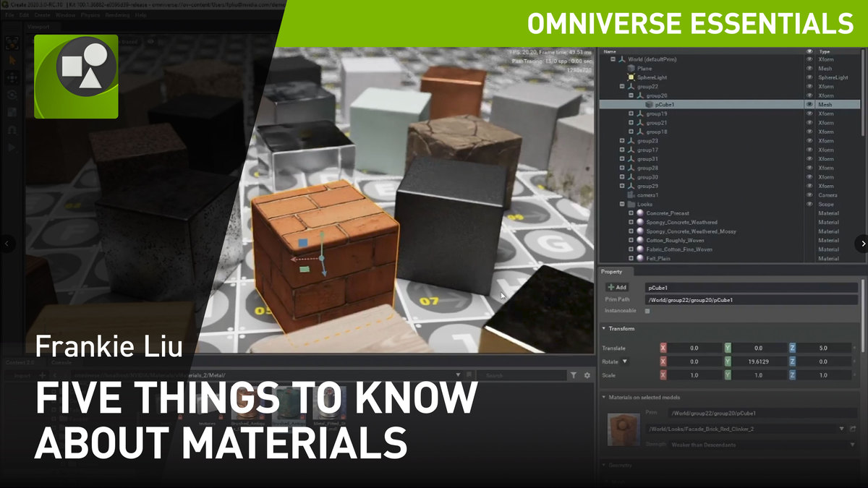Click the Spongy_Concrete_Weathered material sphere icon
The image size is (868, 488).
tap(640, 222)
